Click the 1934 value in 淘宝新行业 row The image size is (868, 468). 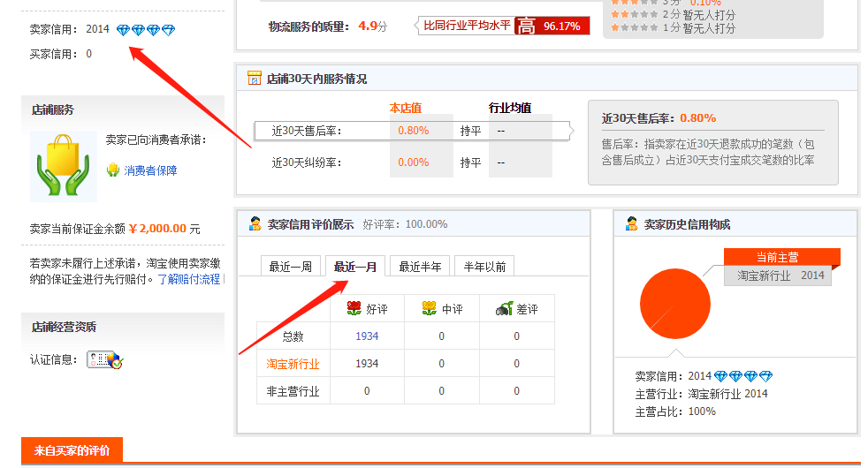pos(367,364)
